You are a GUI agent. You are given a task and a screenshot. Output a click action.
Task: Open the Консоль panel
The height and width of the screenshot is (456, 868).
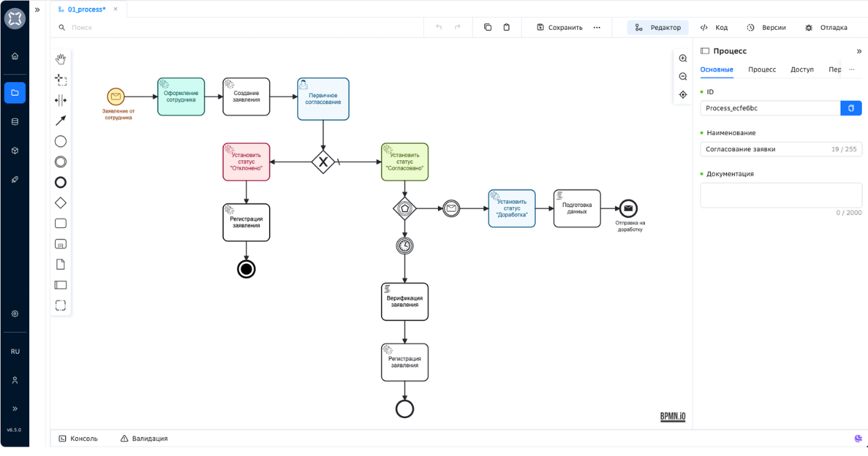78,438
